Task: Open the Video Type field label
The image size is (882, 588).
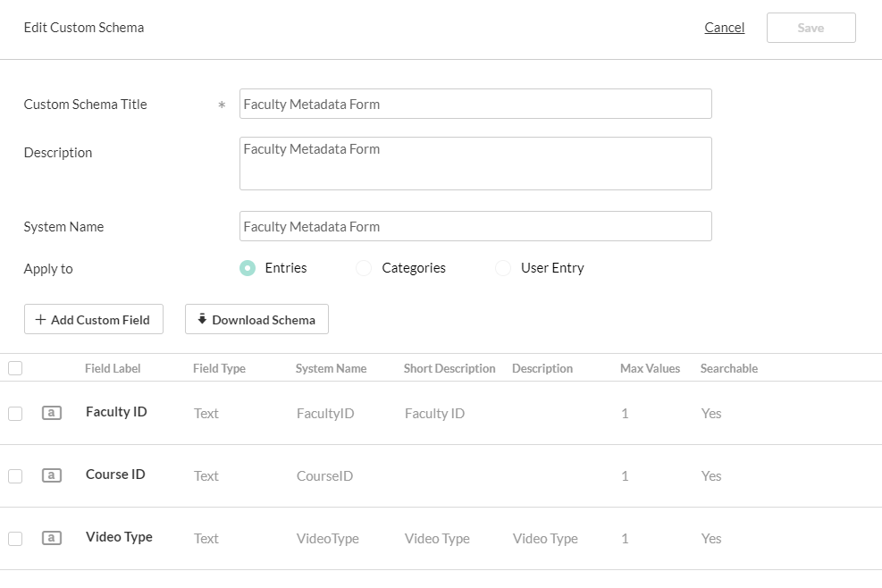Action: [119, 537]
